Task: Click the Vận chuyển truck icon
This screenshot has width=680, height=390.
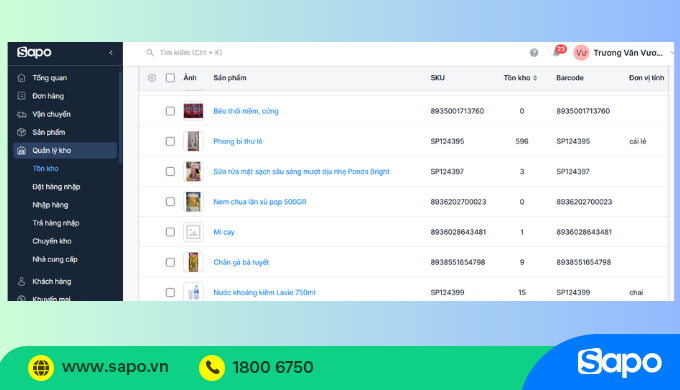Action: (x=21, y=114)
